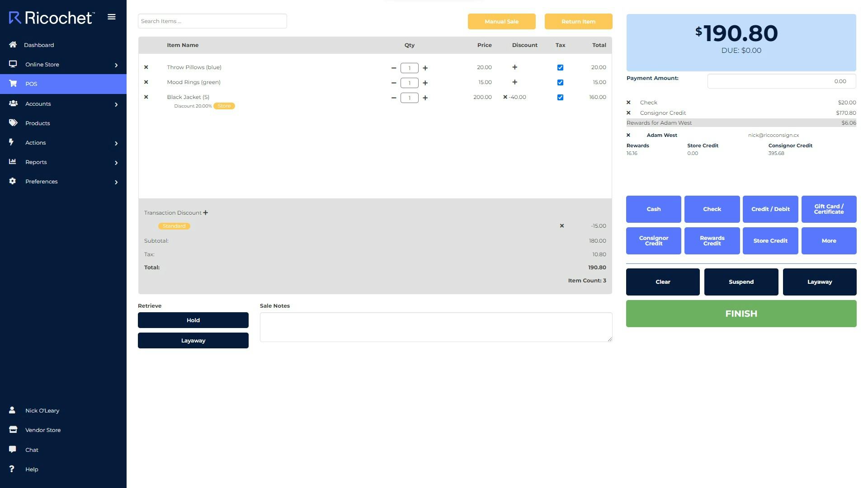The height and width of the screenshot is (488, 868).
Task: Click the Sale Notes text area
Action: click(x=436, y=327)
